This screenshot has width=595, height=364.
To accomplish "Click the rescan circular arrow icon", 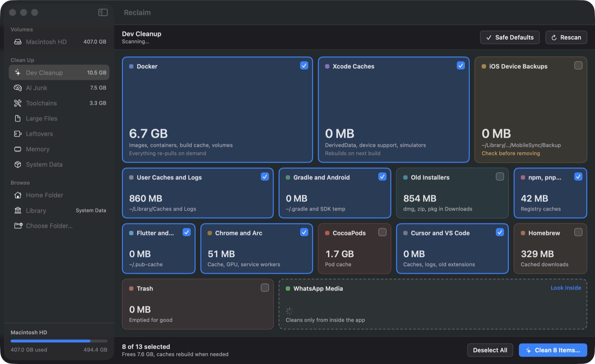I will (x=554, y=38).
